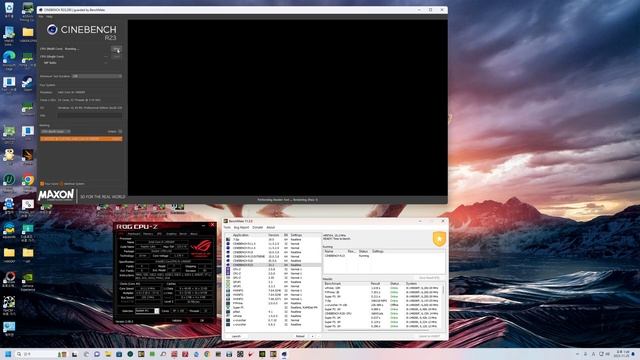The image size is (640, 360).
Task: Open the penguin QQ desktop icon
Action: pos(9,156)
